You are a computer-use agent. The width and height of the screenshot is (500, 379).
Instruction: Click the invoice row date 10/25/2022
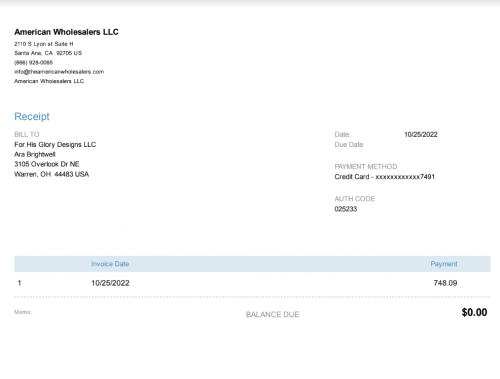pos(110,283)
